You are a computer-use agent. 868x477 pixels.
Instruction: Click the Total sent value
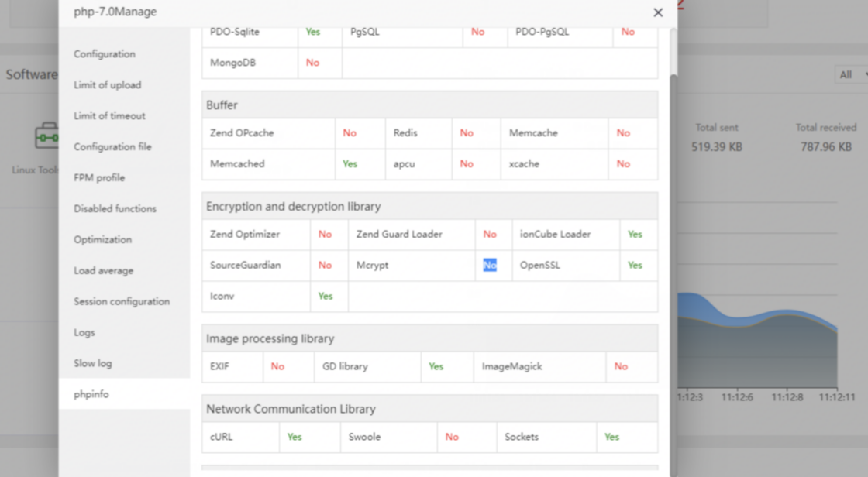click(716, 147)
